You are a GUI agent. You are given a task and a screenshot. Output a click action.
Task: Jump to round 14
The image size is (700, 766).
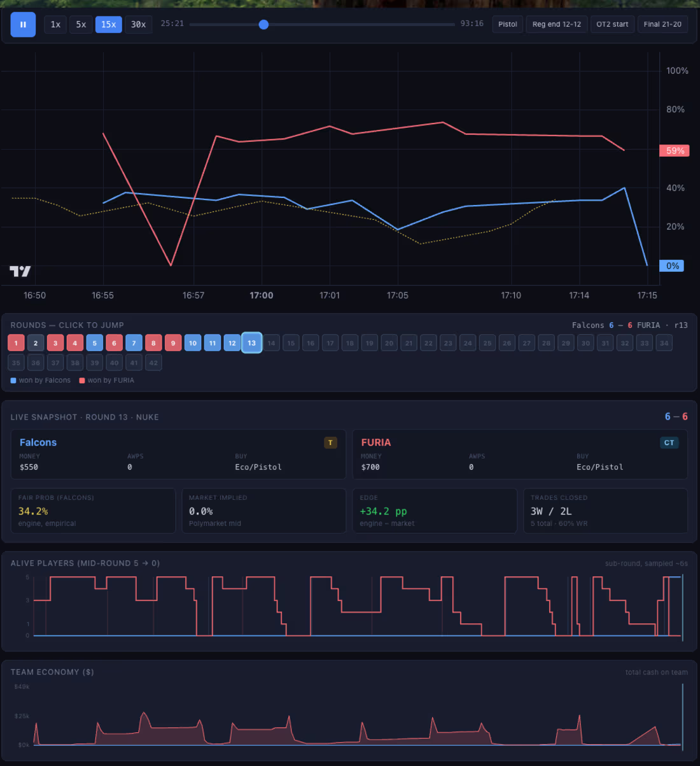(x=271, y=343)
